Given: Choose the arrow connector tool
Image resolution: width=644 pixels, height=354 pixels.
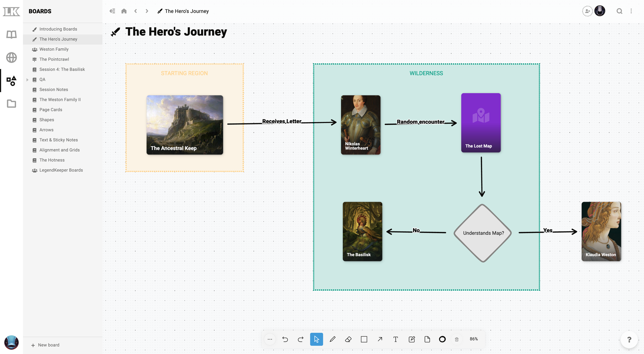Looking at the screenshot, I should coord(380,339).
